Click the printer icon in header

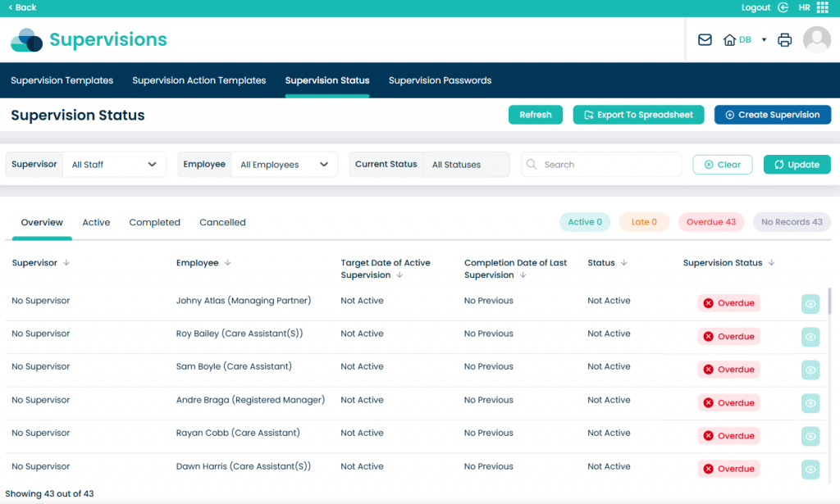(785, 39)
